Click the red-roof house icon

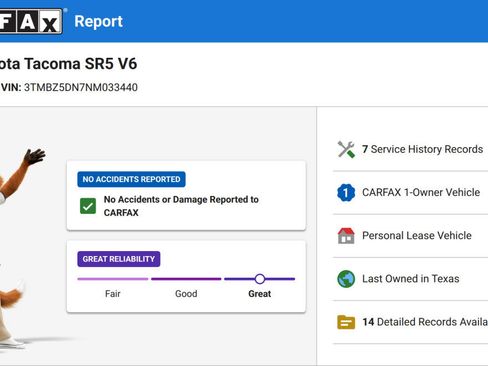click(346, 236)
